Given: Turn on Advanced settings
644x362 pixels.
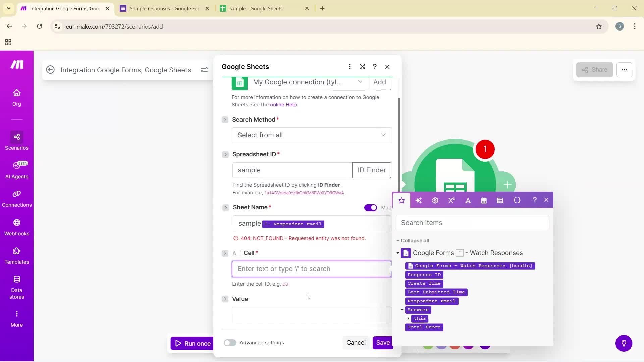Looking at the screenshot, I should click(230, 343).
